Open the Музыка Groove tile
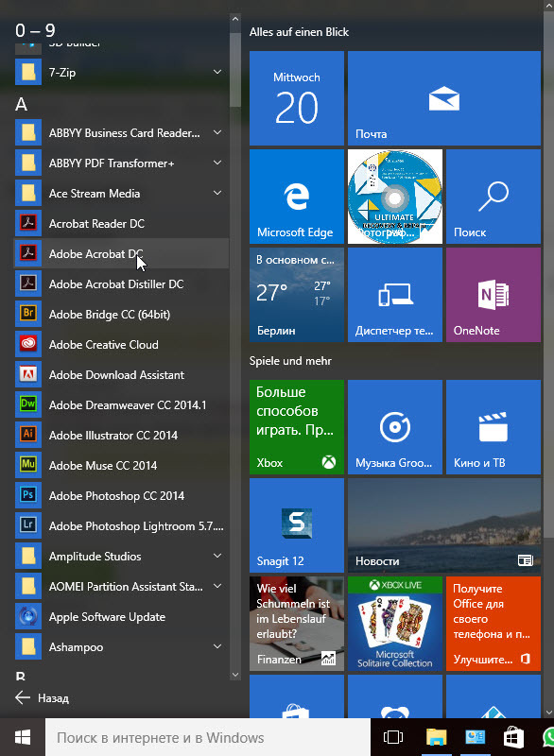Image resolution: width=554 pixels, height=756 pixels. pyautogui.click(x=395, y=427)
